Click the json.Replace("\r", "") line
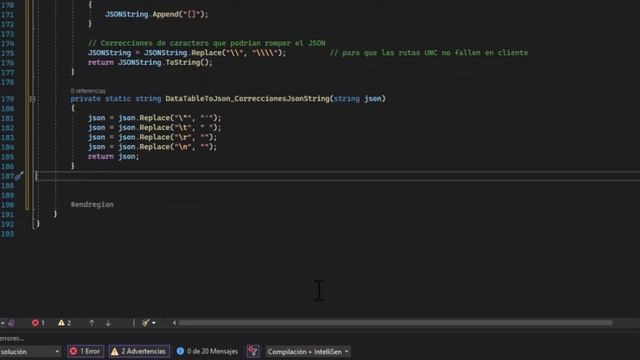Viewport: 640px width, 360px height. pos(152,137)
